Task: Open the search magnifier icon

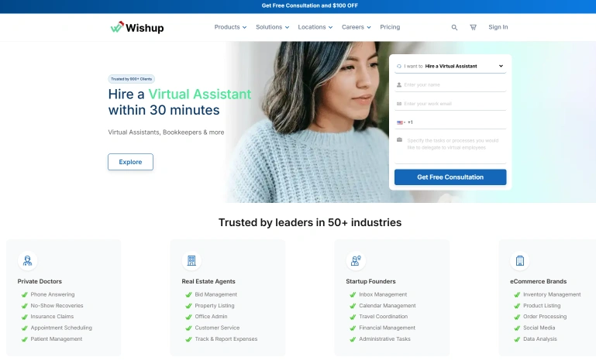Action: [x=454, y=27]
